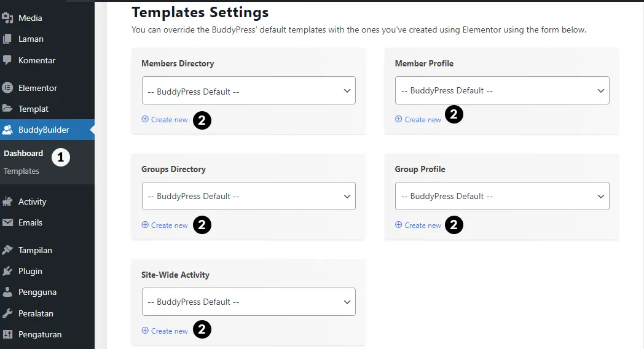Screen dimensions: 644x349
Task: Click the Komentar speech bubble icon
Action: (7, 60)
